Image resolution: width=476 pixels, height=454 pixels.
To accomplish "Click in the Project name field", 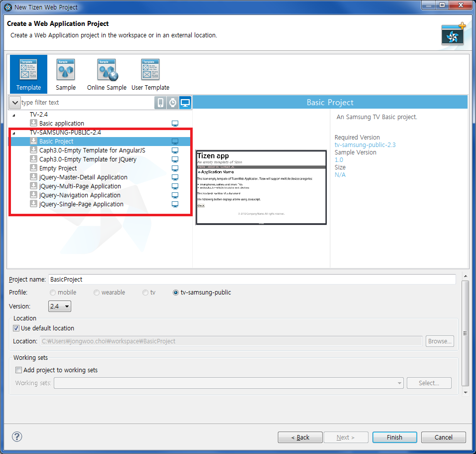I will click(x=251, y=280).
